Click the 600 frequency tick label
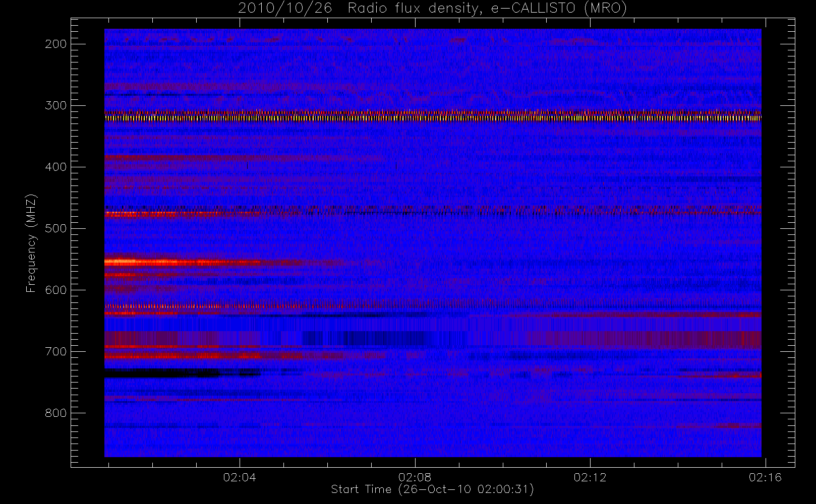The height and width of the screenshot is (504, 816). (55, 290)
